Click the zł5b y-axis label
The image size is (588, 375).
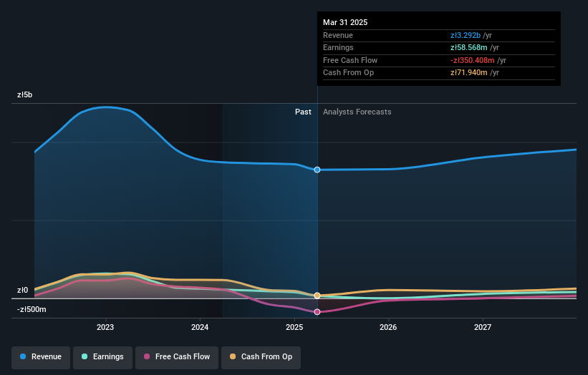(x=25, y=94)
